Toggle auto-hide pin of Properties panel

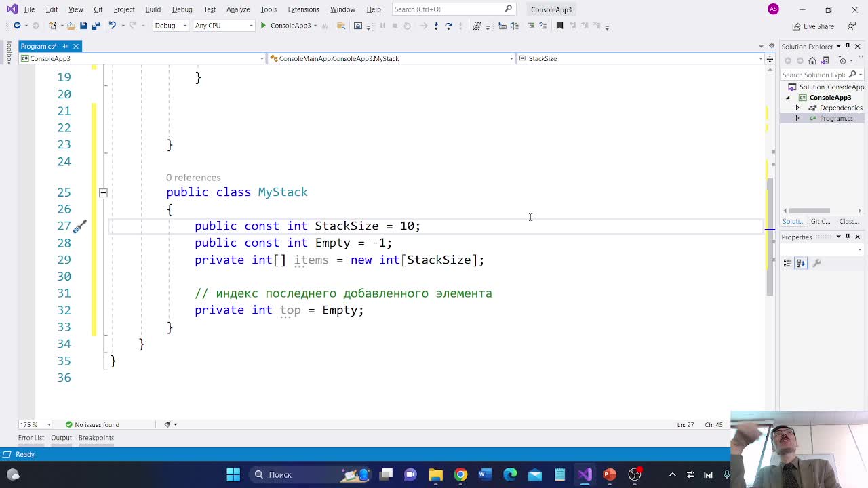(x=848, y=237)
